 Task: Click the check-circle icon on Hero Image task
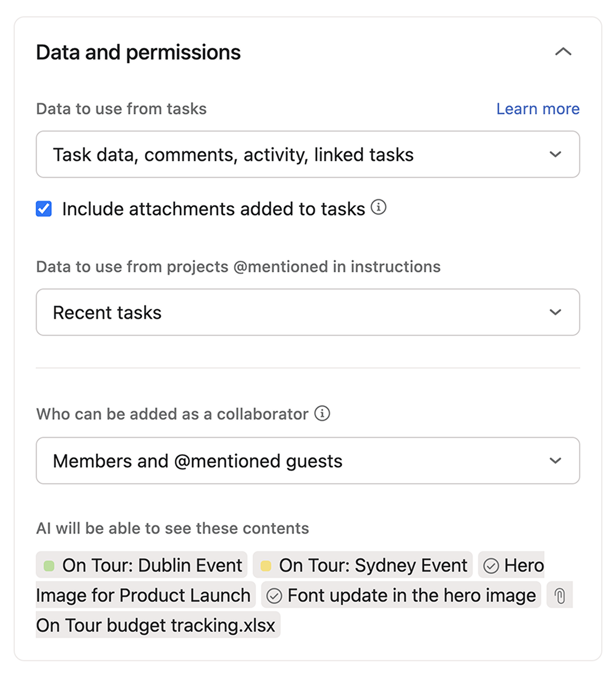click(491, 565)
